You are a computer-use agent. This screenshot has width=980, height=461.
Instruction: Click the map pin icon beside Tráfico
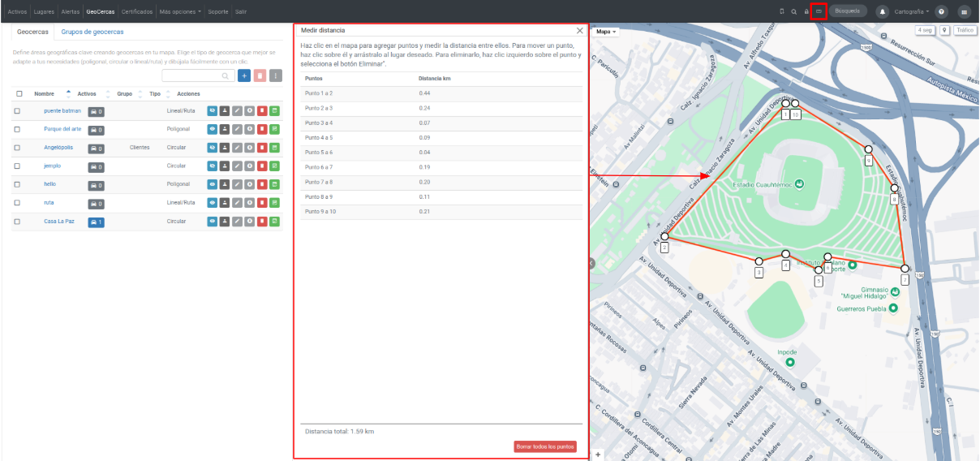(x=945, y=30)
